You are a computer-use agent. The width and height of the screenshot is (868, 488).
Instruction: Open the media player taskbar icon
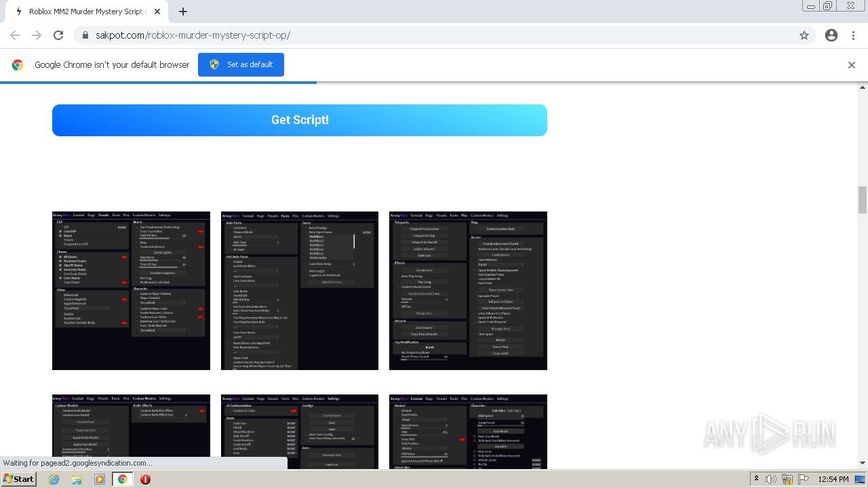100,479
